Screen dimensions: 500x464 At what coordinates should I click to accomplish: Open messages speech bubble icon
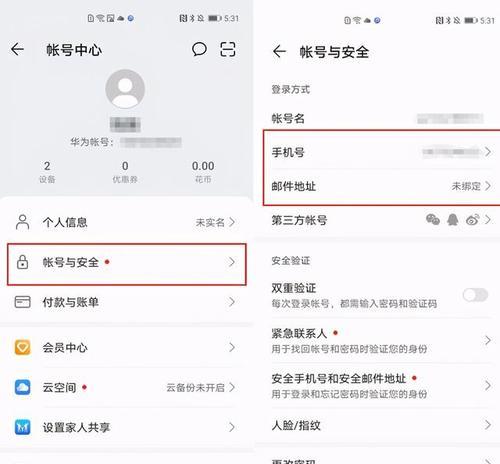(199, 49)
